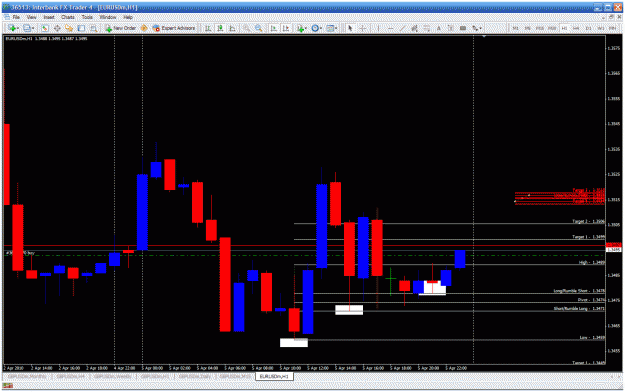Click the New Order button
This screenshot has width=625, height=392.
point(120,28)
